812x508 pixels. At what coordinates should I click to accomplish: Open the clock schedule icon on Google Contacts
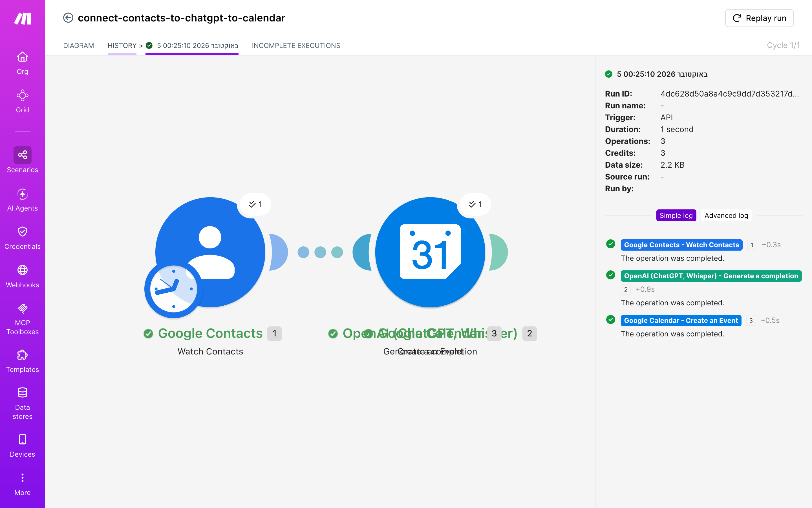(x=173, y=289)
